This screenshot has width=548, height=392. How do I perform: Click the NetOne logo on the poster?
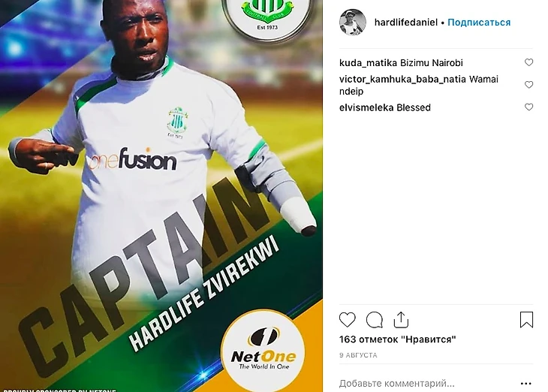pyautogui.click(x=263, y=351)
